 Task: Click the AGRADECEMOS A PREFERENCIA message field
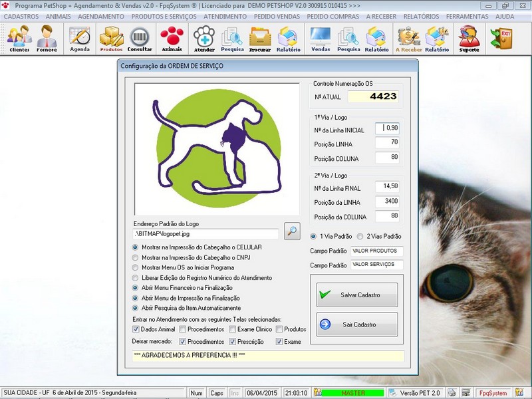click(268, 356)
